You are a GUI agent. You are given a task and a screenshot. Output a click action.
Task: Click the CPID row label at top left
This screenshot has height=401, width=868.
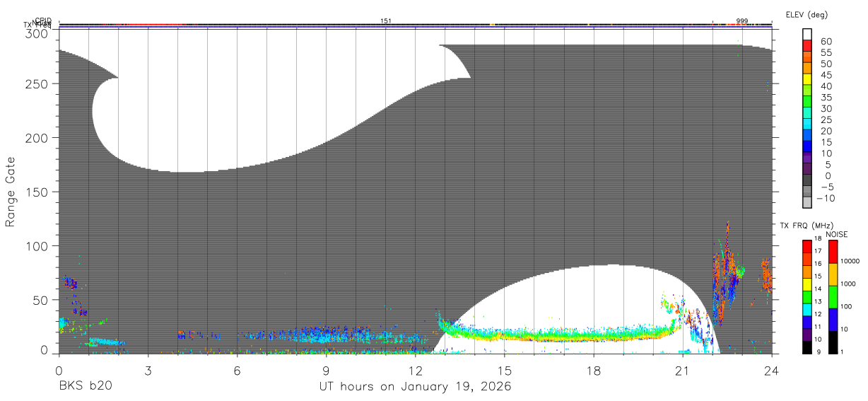click(42, 21)
